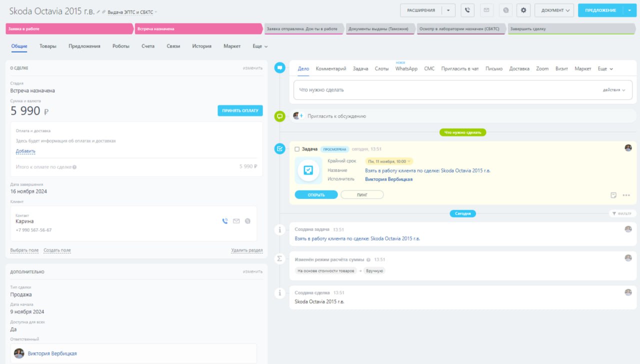Click the note icon on task card
This screenshot has width=640, height=364.
[613, 195]
